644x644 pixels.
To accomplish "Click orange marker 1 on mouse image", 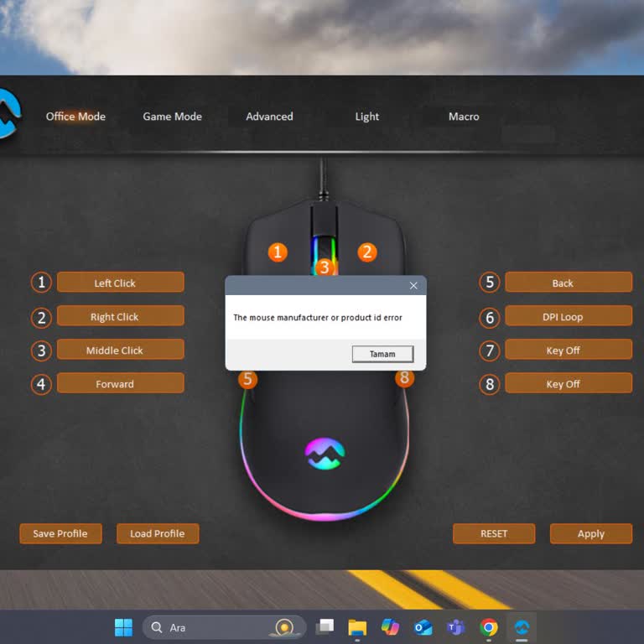I will [x=278, y=252].
